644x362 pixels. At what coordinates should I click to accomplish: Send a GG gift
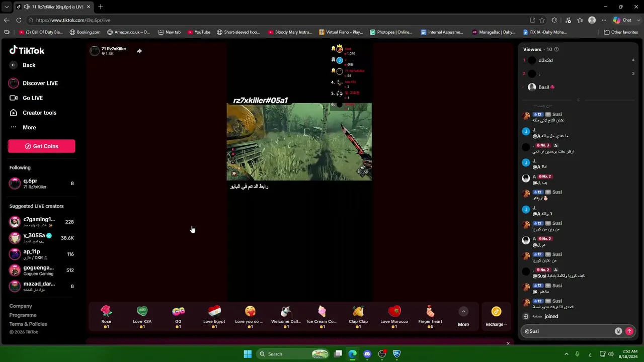coord(178,317)
